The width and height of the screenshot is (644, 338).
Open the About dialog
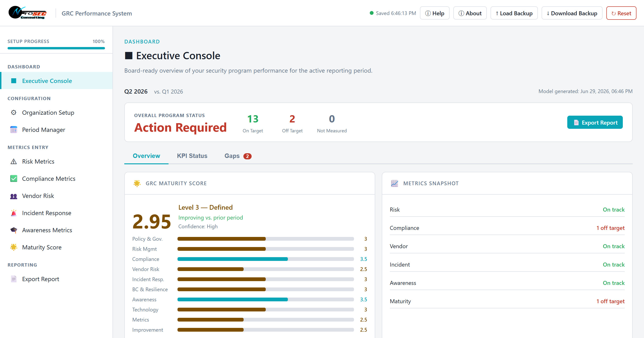coord(470,13)
